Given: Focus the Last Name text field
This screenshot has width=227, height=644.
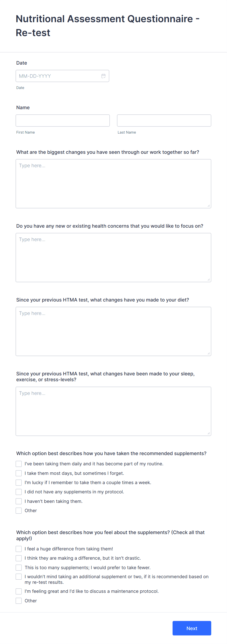Looking at the screenshot, I should click(164, 120).
